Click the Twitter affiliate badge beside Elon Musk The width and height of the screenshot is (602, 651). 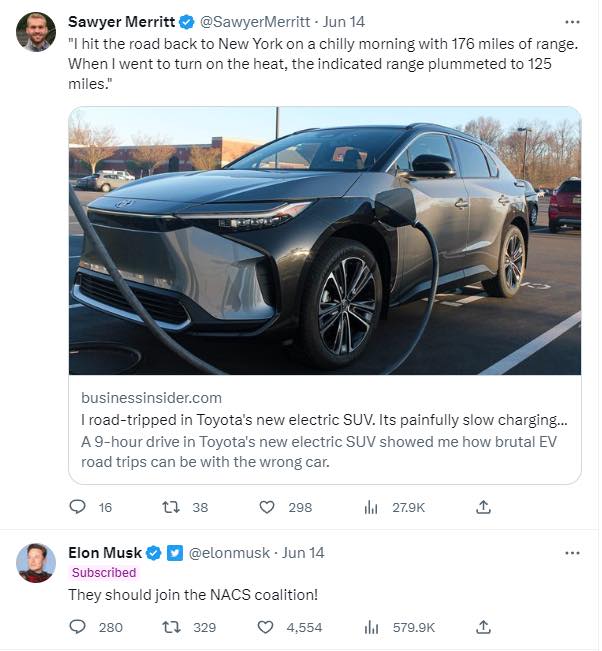(175, 553)
